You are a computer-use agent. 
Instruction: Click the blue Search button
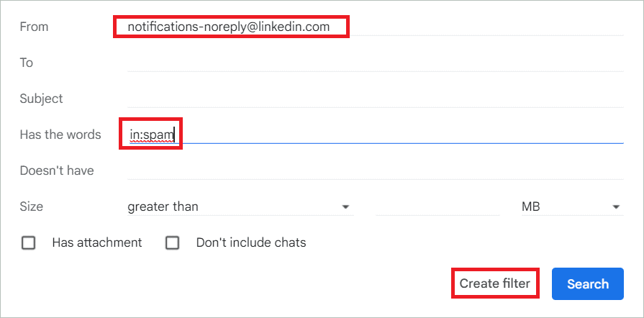pos(588,284)
